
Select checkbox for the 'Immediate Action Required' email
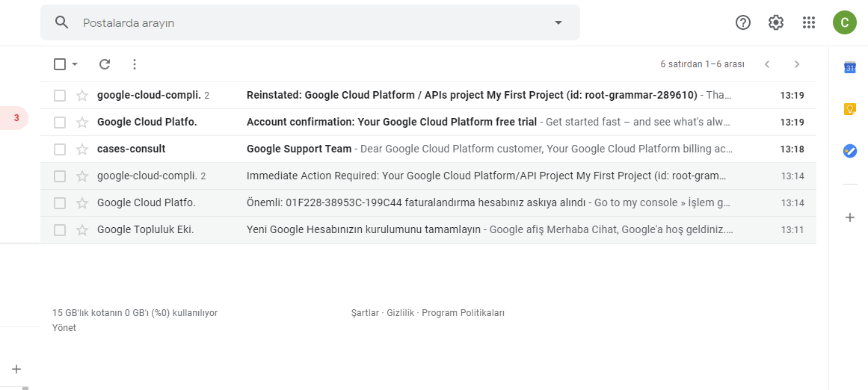pos(60,176)
